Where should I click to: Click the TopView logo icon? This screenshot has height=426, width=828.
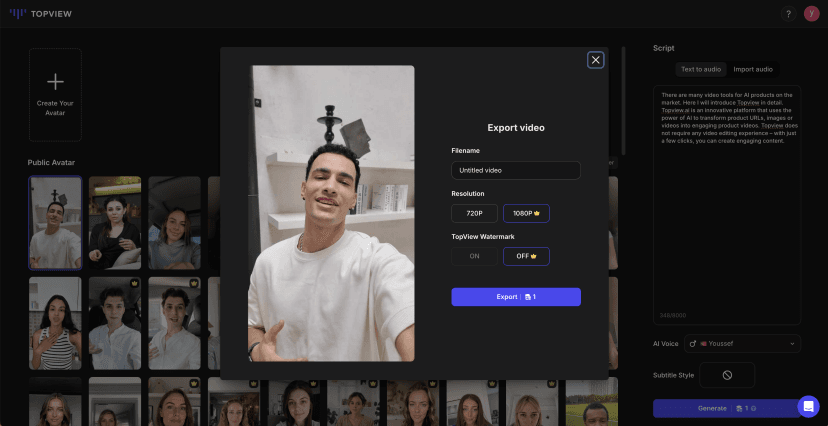tap(17, 14)
